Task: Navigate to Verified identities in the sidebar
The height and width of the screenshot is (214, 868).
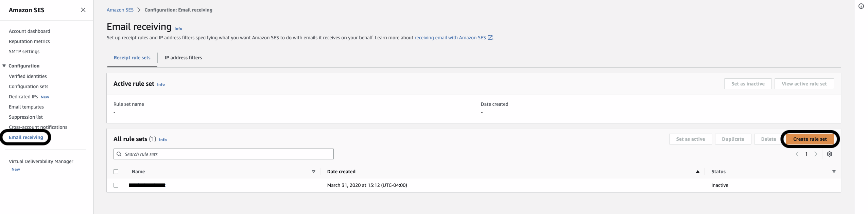Action: [x=28, y=76]
